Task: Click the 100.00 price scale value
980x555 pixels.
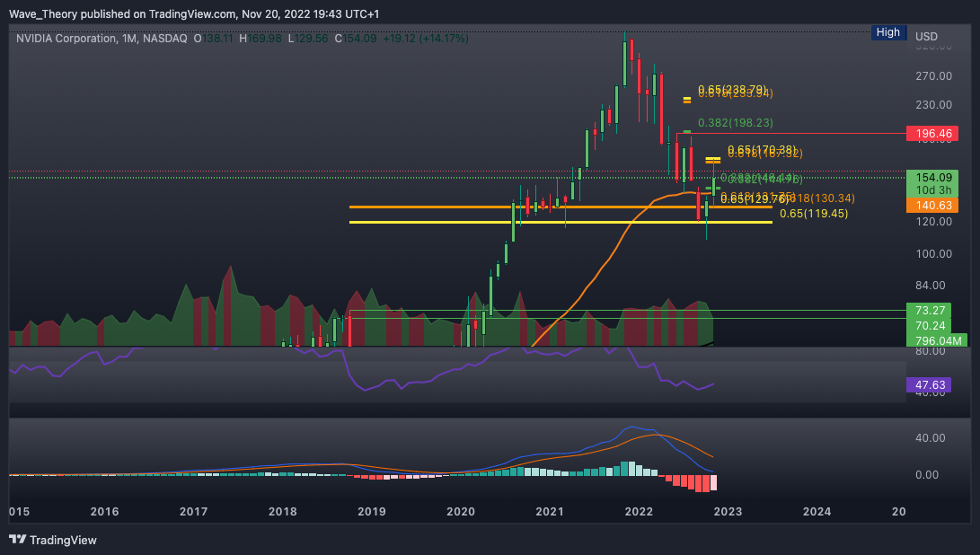Action: [x=934, y=254]
